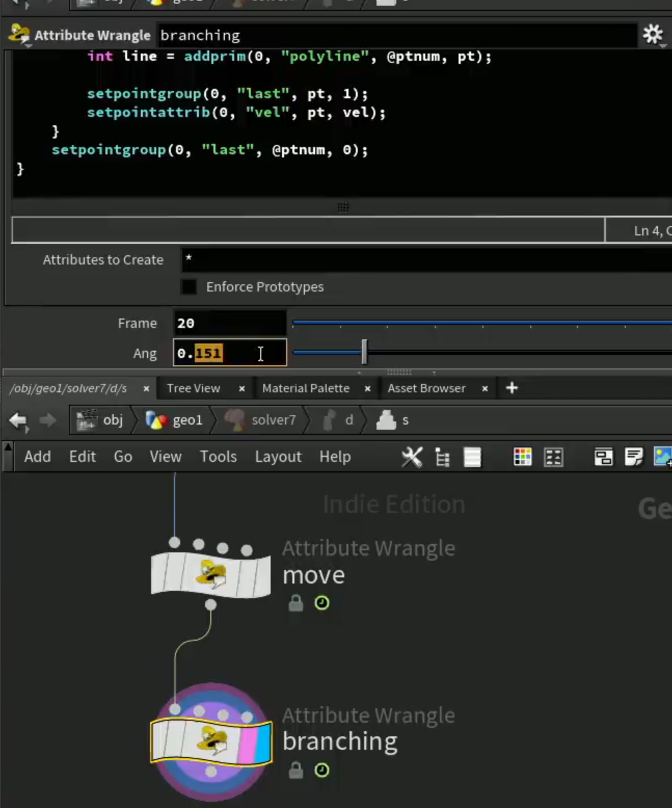This screenshot has width=672, height=808.
Task: Toggle the time-dependent badge on branching node
Action: (322, 770)
